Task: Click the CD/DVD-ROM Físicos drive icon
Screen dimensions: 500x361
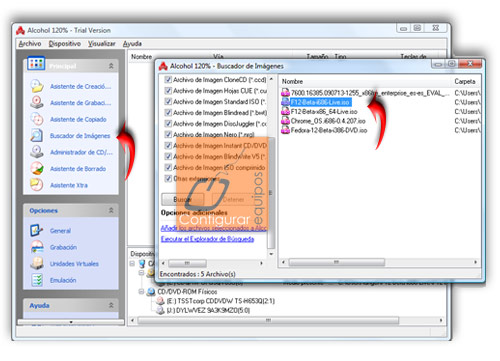Action: coord(151,292)
